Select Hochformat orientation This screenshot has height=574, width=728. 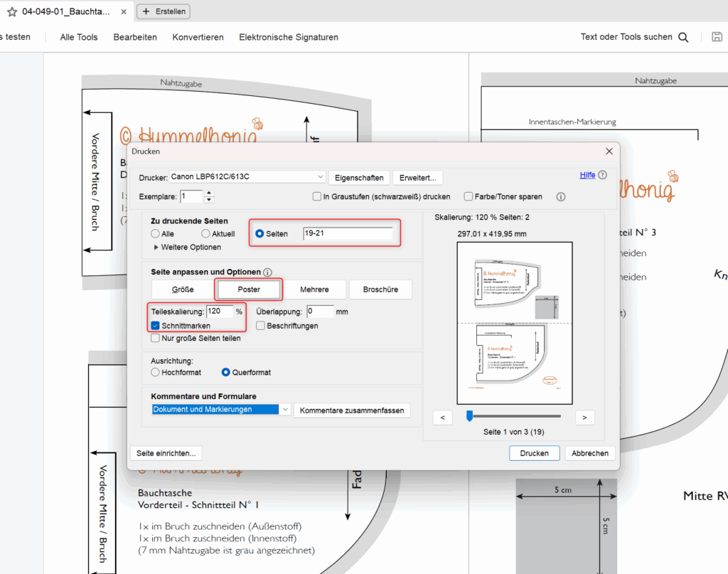coord(156,372)
